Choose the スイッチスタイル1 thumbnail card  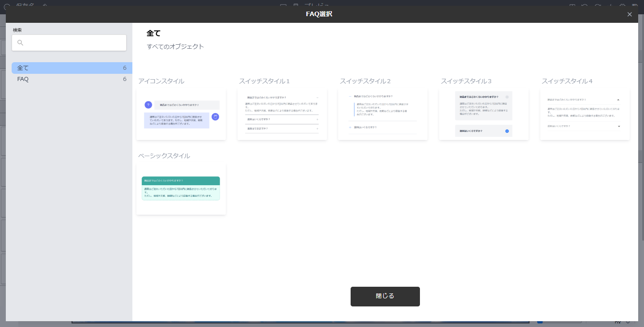click(x=282, y=115)
